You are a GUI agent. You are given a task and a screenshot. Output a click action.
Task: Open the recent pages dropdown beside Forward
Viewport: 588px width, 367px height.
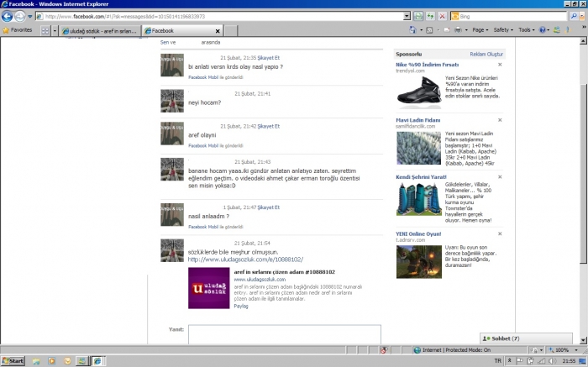coord(30,17)
